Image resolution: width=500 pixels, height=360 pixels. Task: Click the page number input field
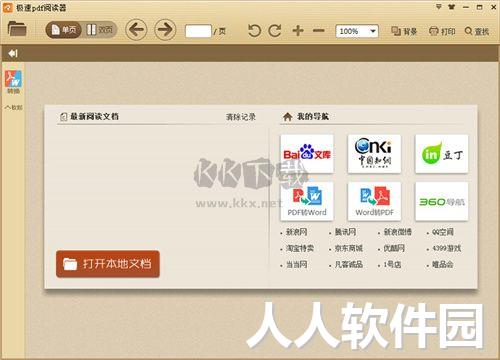[198, 31]
